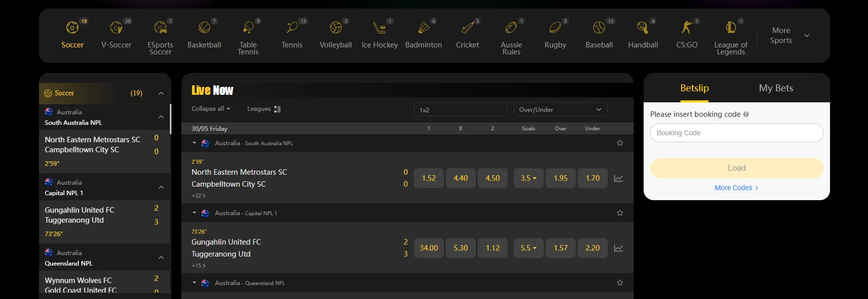The height and width of the screenshot is (299, 868).
Task: Change the 3.5 goals line dropdown
Action: (529, 178)
